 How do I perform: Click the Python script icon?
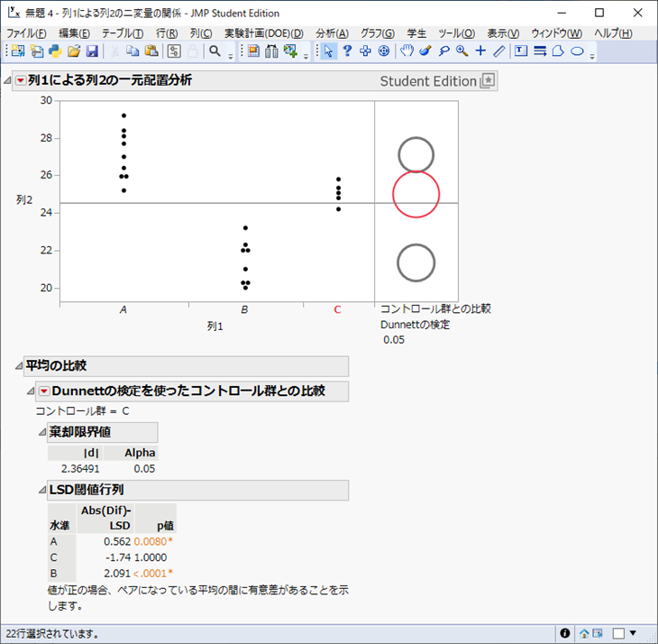[55, 51]
